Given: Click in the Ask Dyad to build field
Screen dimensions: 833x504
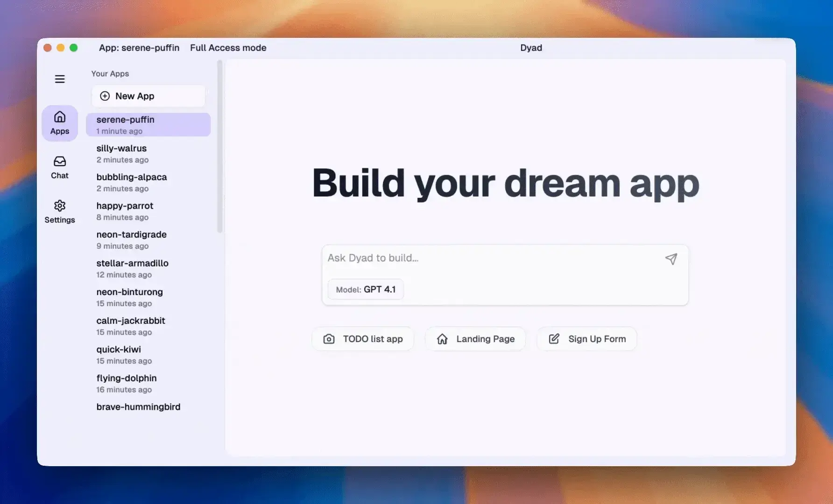Looking at the screenshot, I should 490,258.
